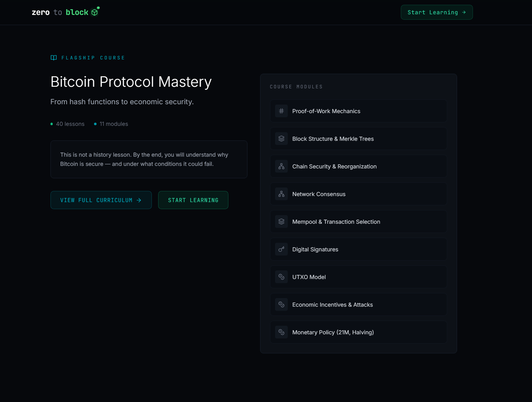Image resolution: width=532 pixels, height=402 pixels.
Task: Click the open-book icon near FLAGSHIP COURSE
Action: tap(53, 58)
